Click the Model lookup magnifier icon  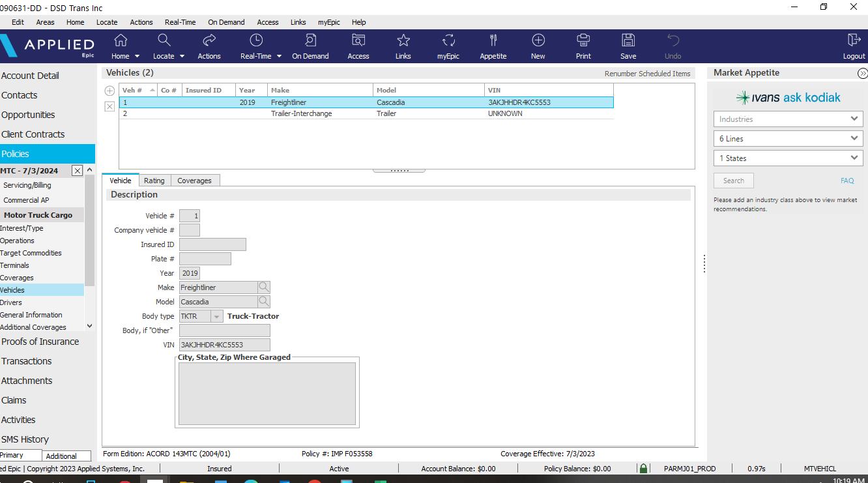(264, 302)
